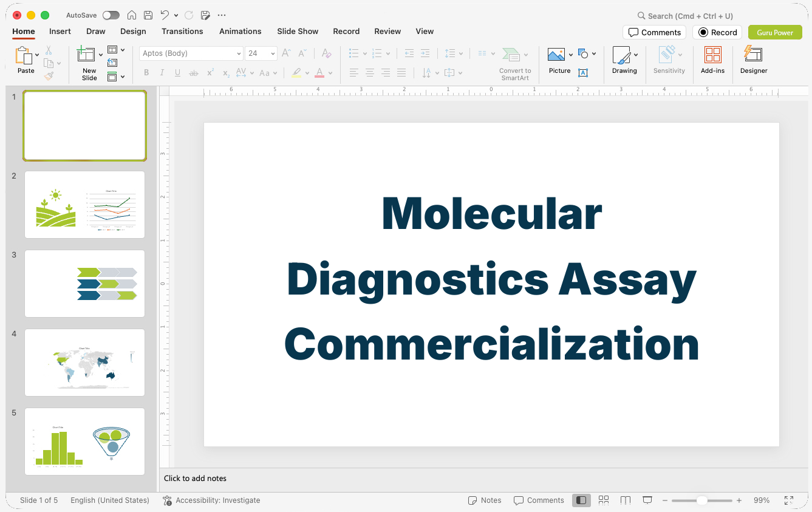Decrease font size with smaller A
The height and width of the screenshot is (512, 812).
pos(302,53)
